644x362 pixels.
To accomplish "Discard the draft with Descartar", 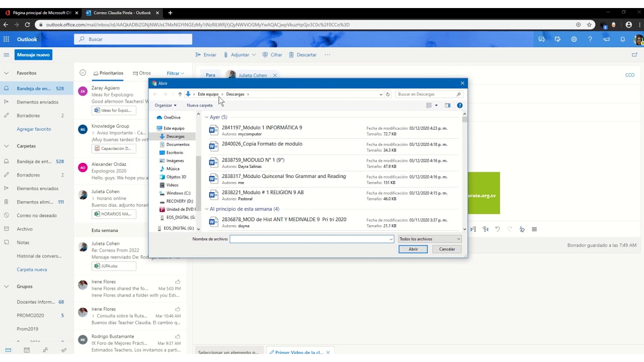I will click(x=302, y=55).
